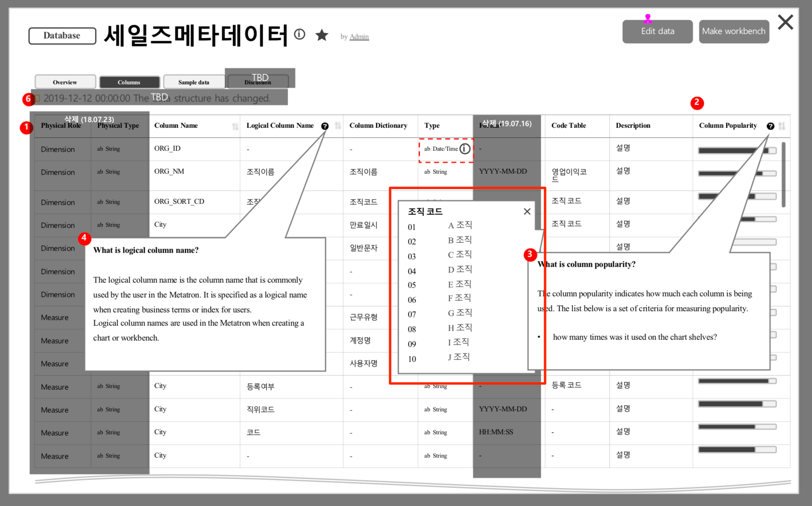Toggle the favorite star next to the title
812x506 pixels.
coord(322,35)
